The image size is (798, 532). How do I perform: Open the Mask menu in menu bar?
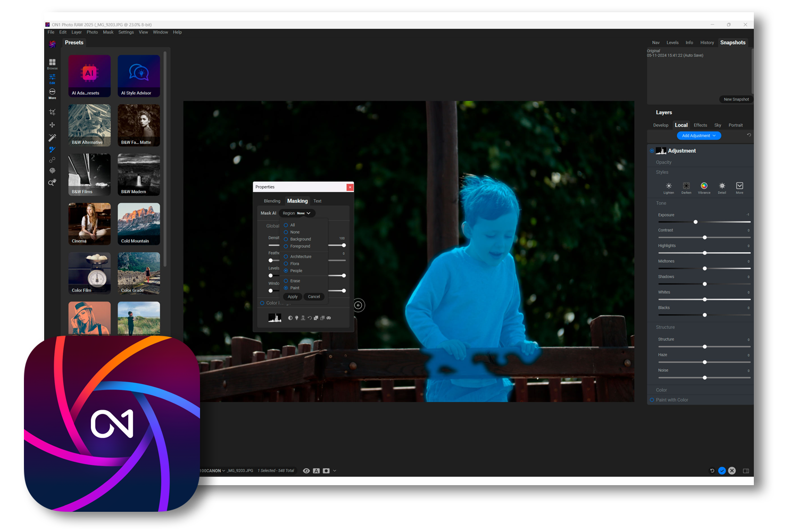click(x=108, y=32)
